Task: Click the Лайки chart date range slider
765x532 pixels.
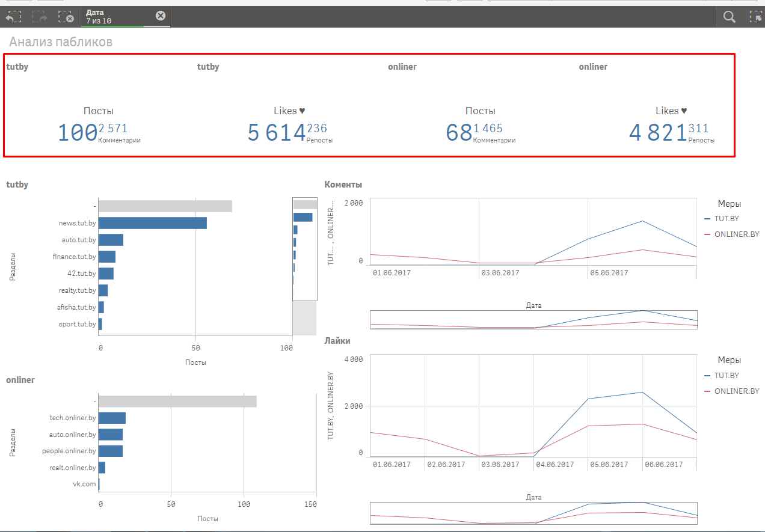Action: coord(533,513)
